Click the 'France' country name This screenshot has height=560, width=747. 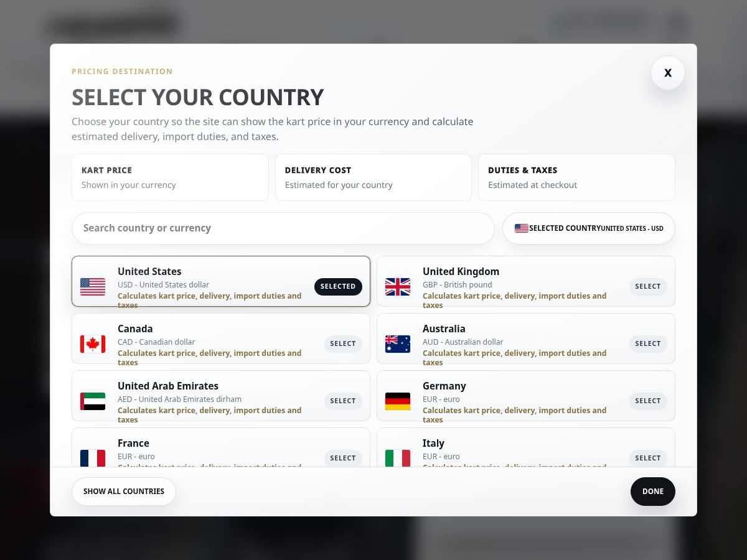click(x=133, y=443)
